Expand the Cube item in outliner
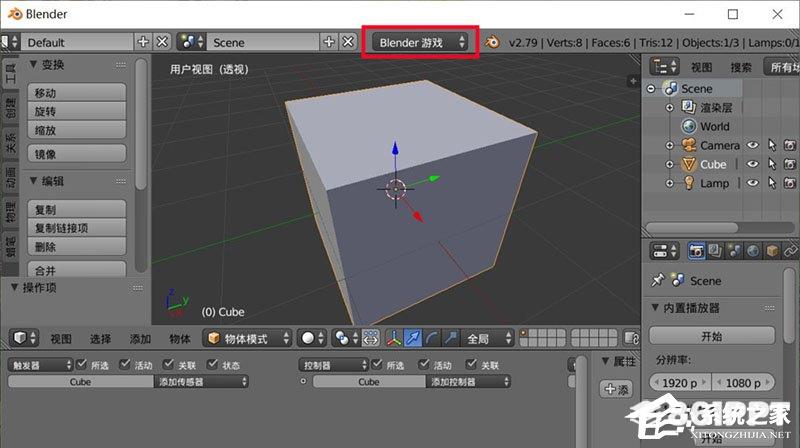 670,164
